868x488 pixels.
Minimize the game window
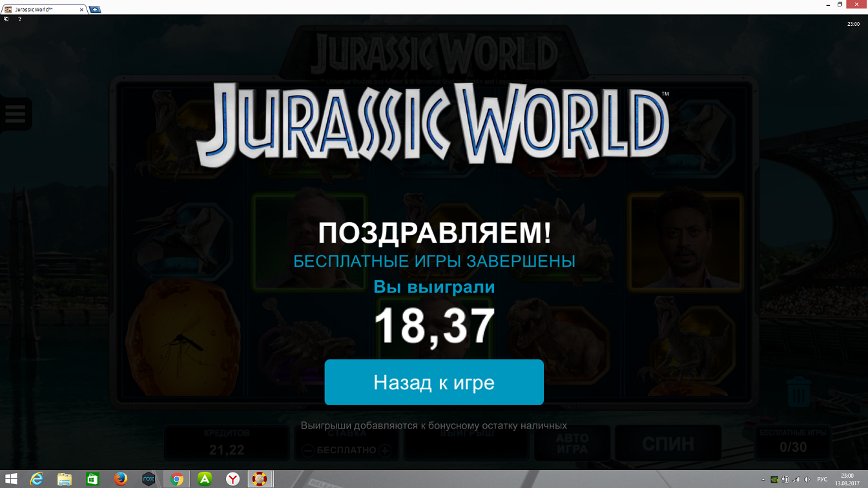[x=827, y=5]
